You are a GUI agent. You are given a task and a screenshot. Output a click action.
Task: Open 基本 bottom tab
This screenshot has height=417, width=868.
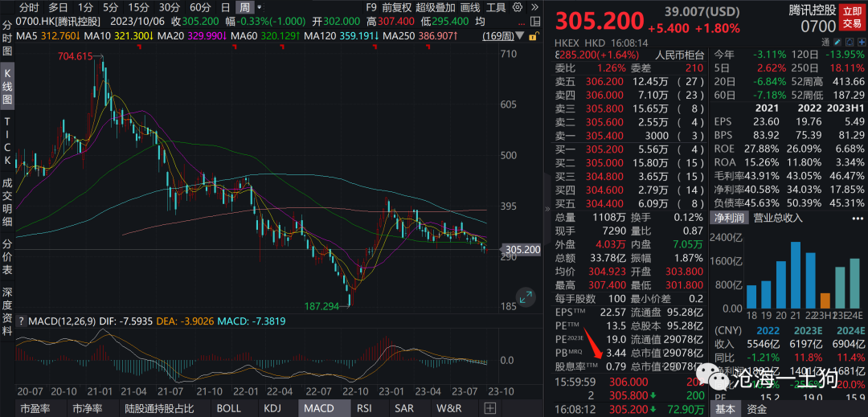723,409
